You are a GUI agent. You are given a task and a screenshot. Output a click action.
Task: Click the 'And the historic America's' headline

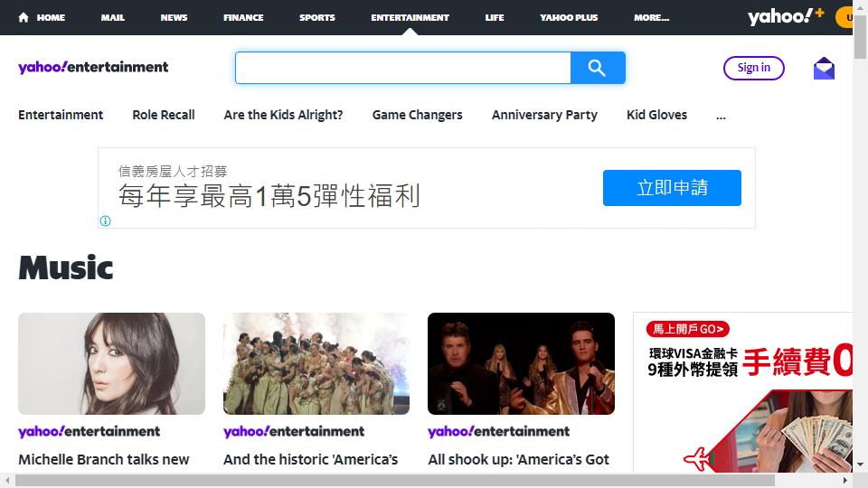[x=310, y=459]
